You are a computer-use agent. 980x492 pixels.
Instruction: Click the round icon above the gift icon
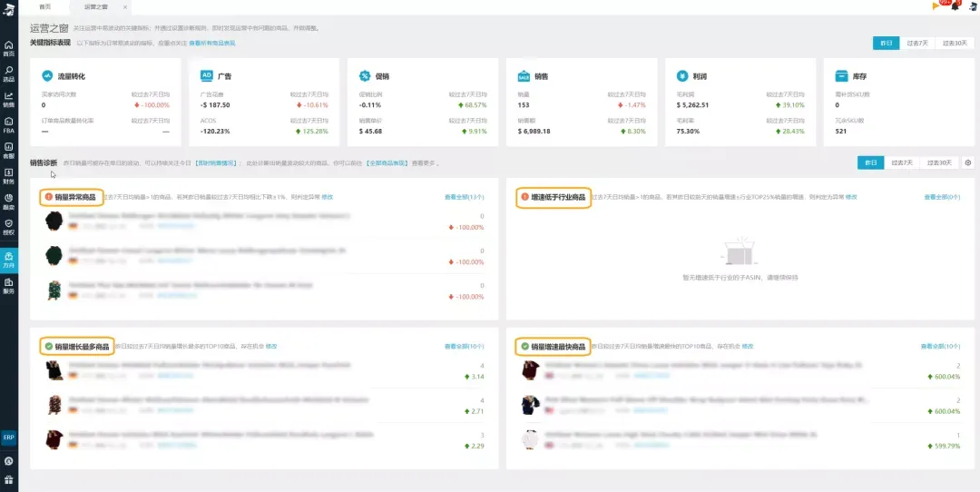click(x=9, y=461)
